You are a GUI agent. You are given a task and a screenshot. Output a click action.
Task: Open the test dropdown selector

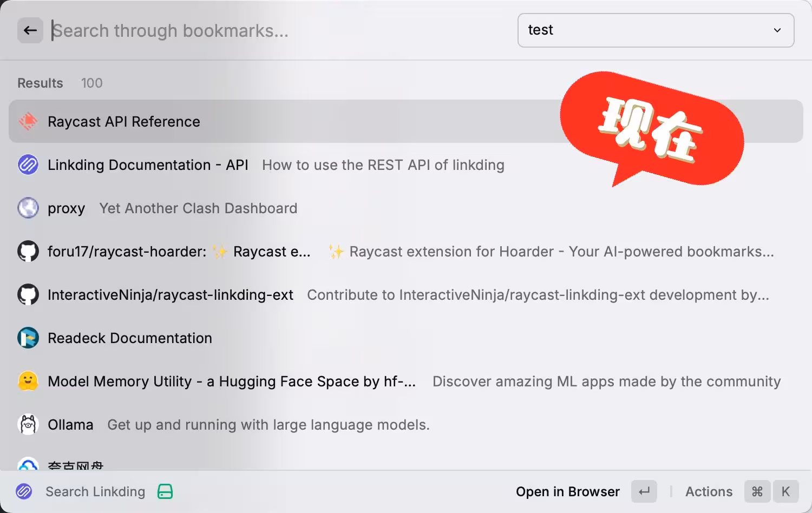(656, 30)
